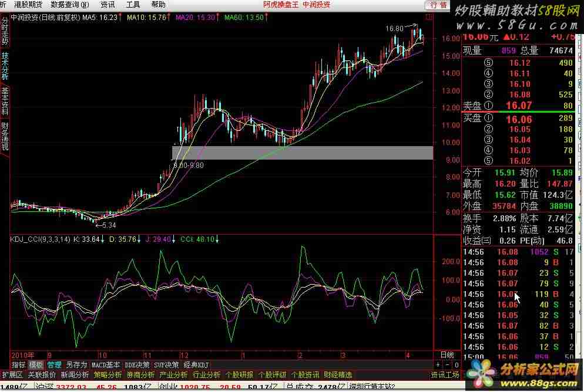Click sell level ⑤ price 16.12
Screen dimensions: 584x392
tap(519, 63)
